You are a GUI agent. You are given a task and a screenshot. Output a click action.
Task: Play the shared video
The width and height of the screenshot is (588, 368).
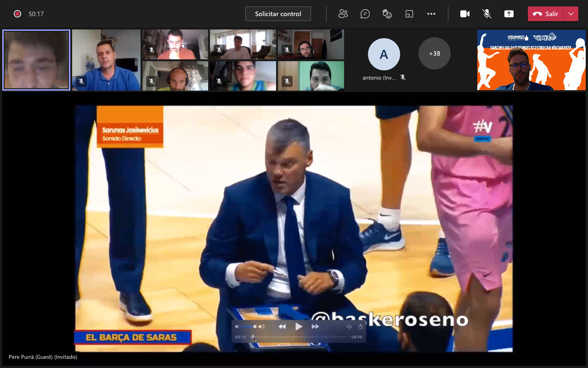299,327
